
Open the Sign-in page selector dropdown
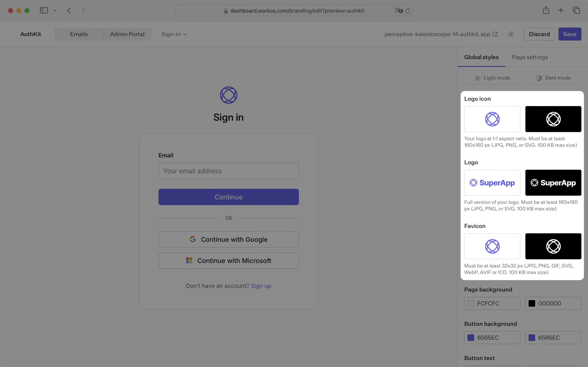tap(174, 34)
